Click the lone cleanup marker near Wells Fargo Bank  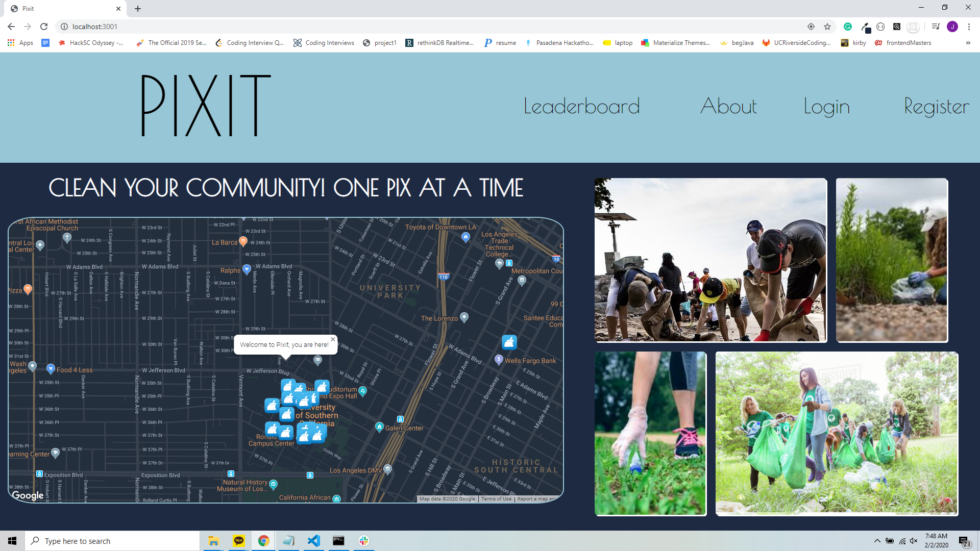[509, 342]
